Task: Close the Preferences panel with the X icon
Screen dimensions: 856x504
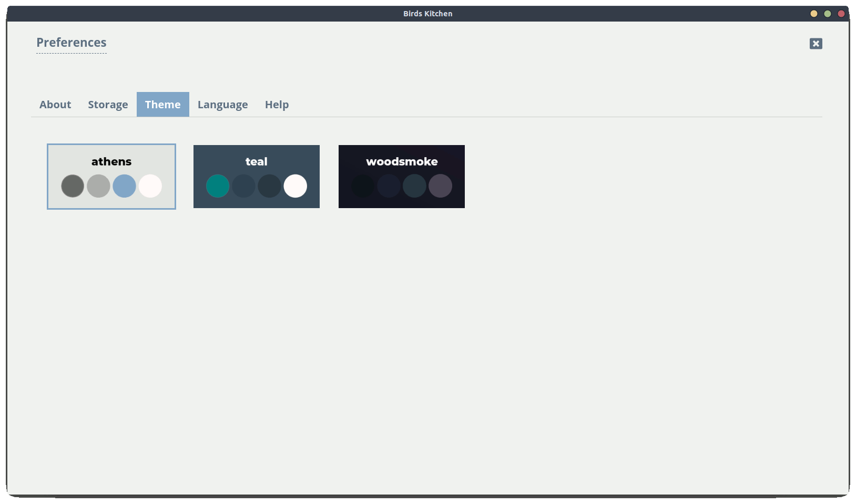Action: [x=816, y=44]
